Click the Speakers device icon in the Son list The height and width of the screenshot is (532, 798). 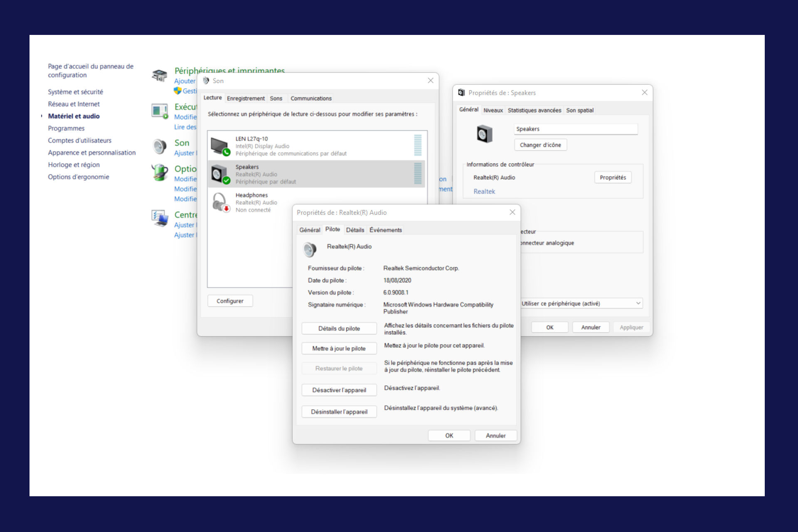click(x=220, y=174)
